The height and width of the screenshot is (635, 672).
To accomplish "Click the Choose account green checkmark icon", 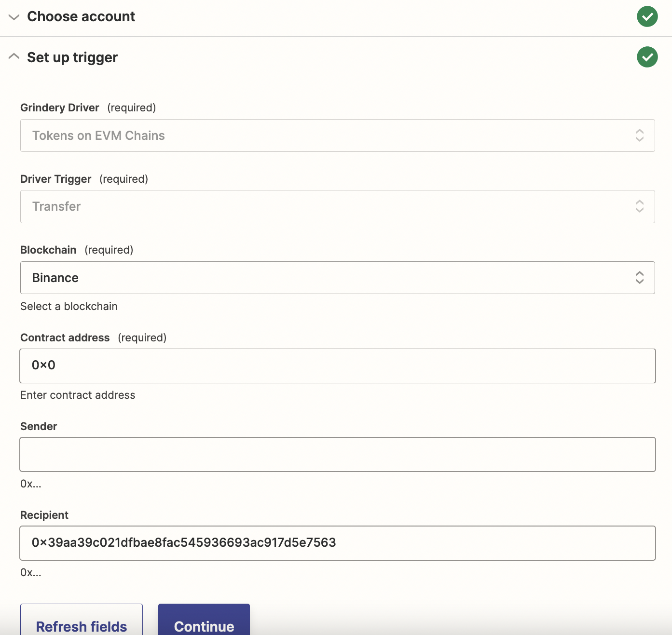I will click(x=647, y=17).
